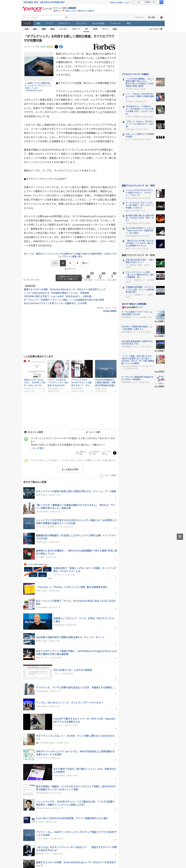The height and width of the screenshot is (868, 186).
Task: Click the back-to-top arrow button
Action: (x=180, y=537)
